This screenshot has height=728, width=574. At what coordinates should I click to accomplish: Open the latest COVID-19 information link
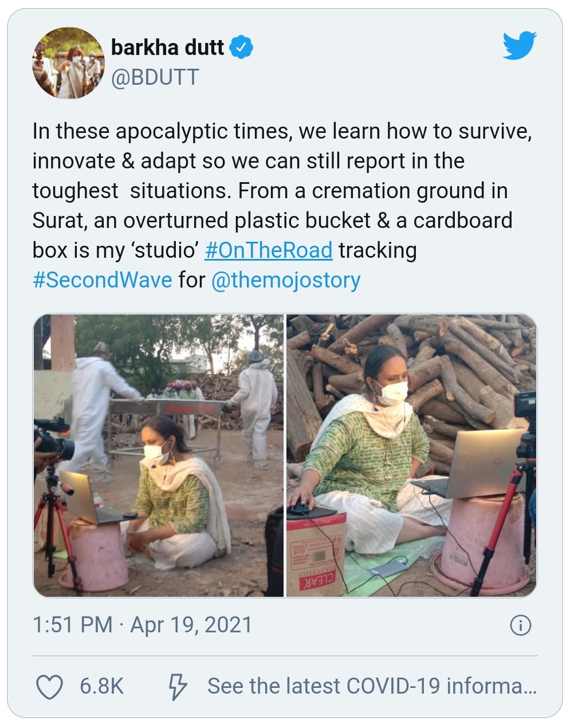(x=372, y=686)
